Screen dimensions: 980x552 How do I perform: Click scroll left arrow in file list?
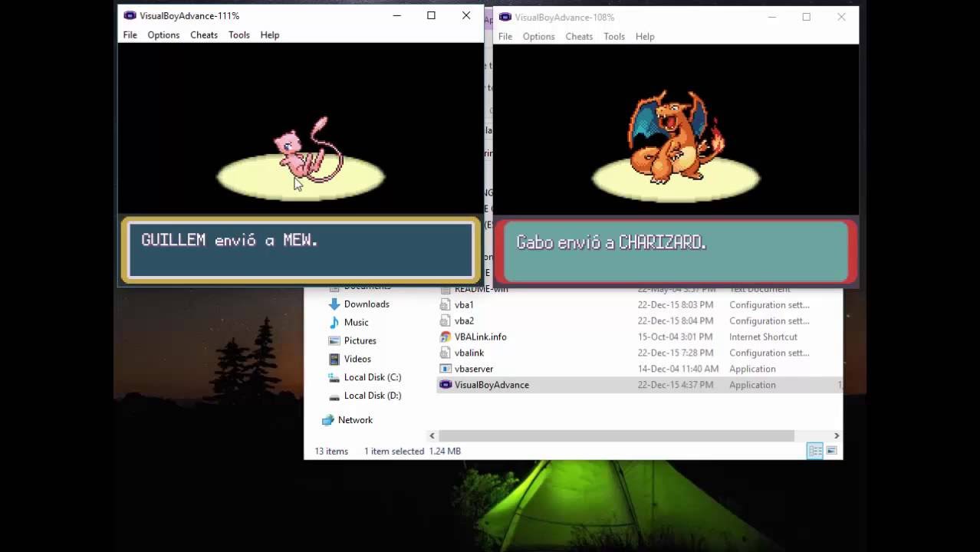point(432,435)
